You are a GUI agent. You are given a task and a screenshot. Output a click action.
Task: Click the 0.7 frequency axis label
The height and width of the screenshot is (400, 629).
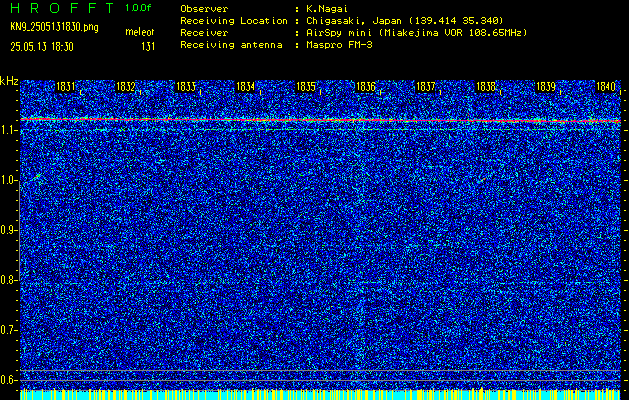tap(8, 330)
